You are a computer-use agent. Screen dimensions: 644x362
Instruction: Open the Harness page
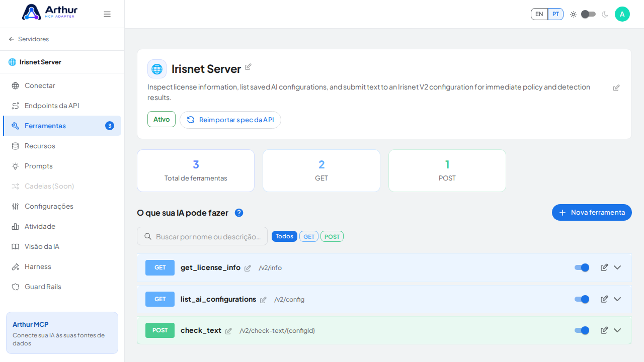[62, 266]
